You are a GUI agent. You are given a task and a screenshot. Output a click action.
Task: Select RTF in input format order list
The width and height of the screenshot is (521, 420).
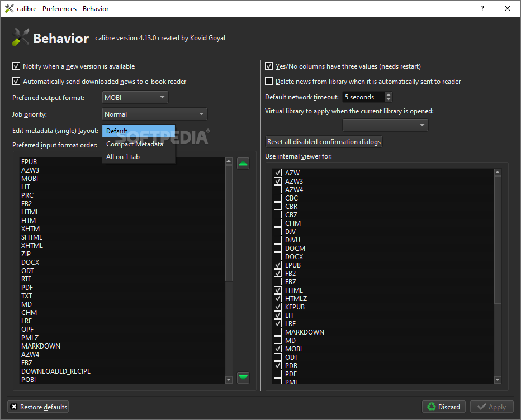tap(122, 279)
